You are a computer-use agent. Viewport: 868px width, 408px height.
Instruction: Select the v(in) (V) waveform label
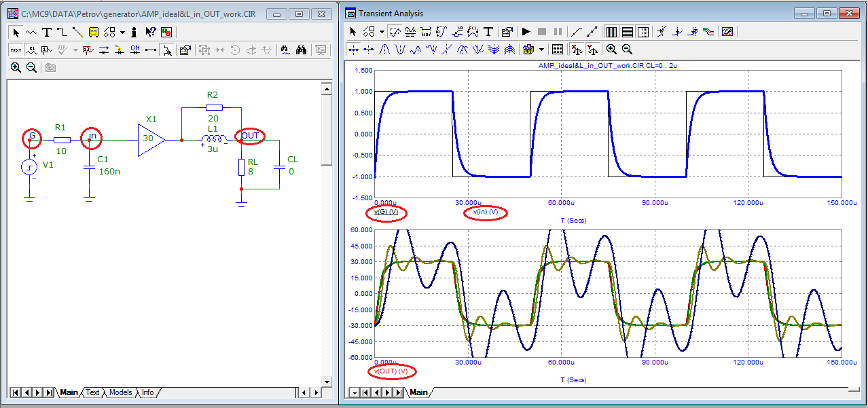click(x=486, y=212)
